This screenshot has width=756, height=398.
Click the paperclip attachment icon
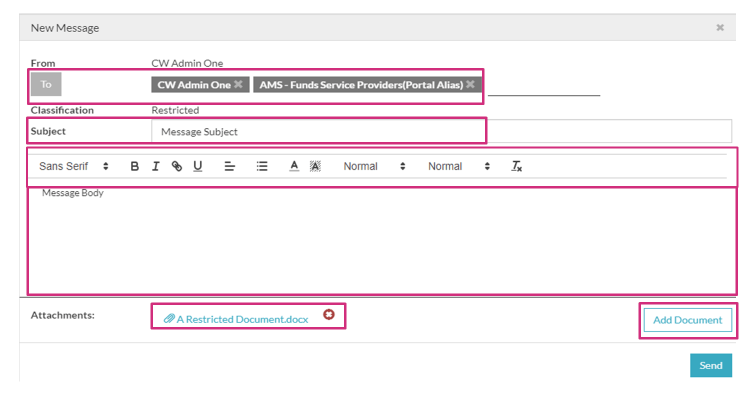(169, 318)
